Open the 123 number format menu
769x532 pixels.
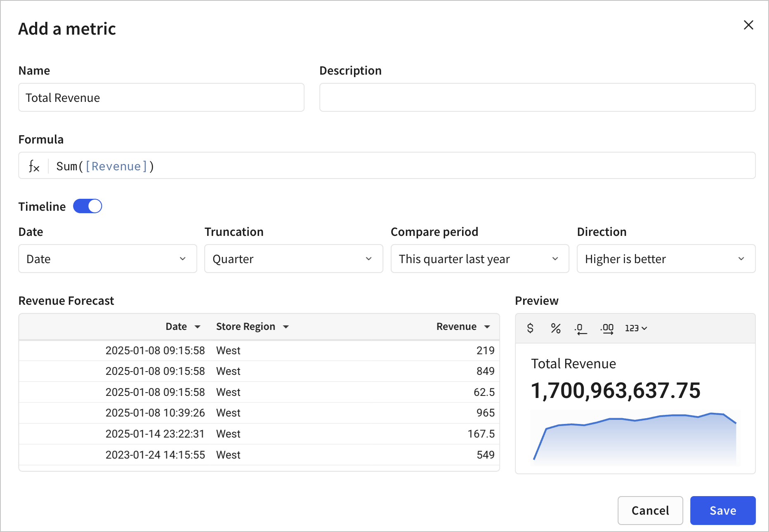[636, 328]
